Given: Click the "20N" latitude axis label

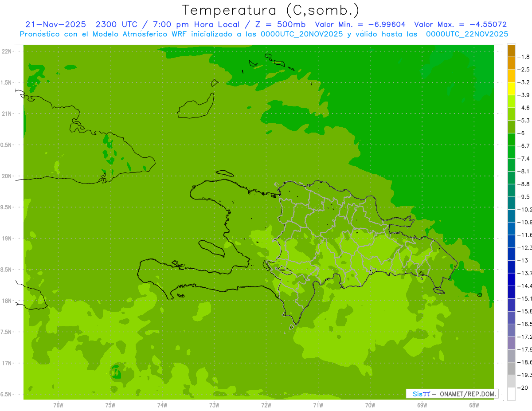Looking at the screenshot, I should (7, 176).
